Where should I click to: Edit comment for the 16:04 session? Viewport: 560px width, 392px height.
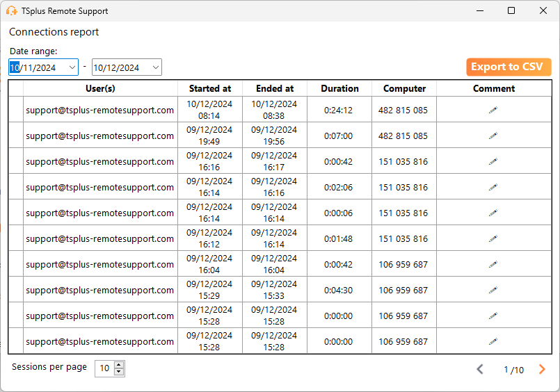493,264
